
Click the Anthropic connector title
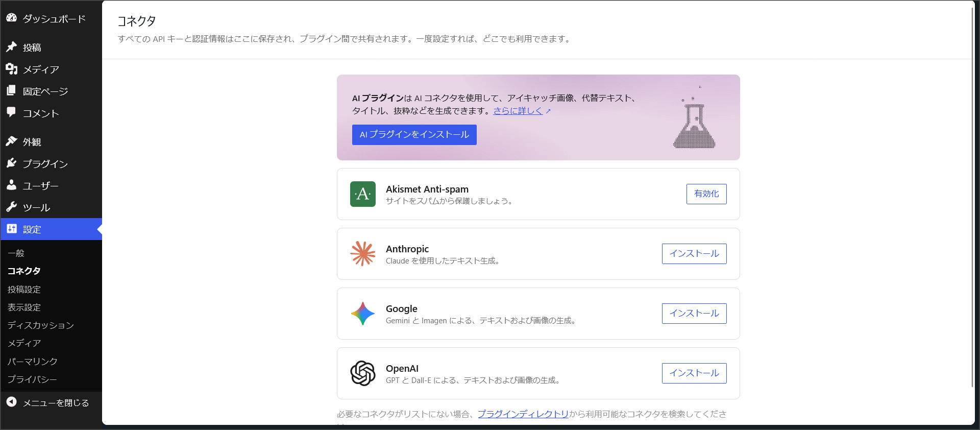tap(407, 249)
